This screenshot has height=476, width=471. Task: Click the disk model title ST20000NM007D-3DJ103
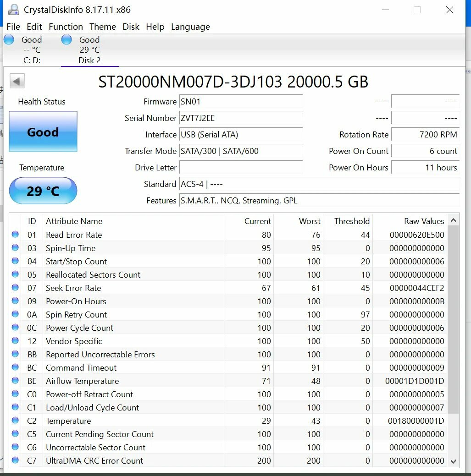233,82
